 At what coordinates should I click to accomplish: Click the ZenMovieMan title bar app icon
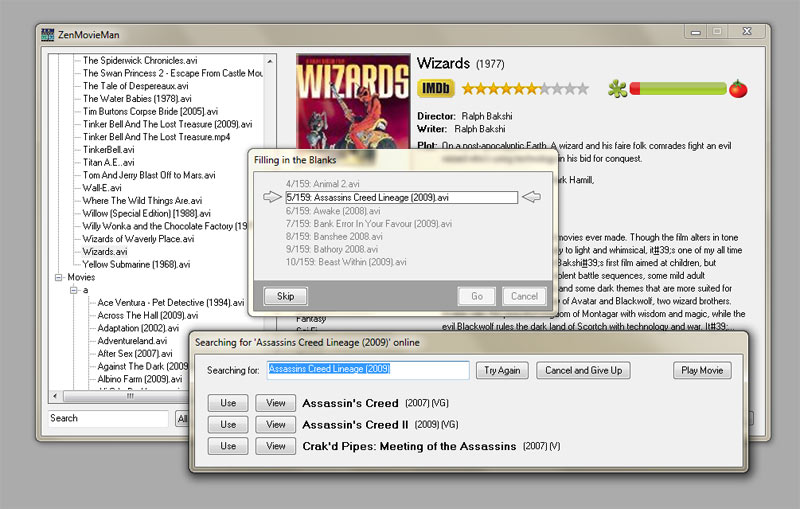click(x=47, y=34)
